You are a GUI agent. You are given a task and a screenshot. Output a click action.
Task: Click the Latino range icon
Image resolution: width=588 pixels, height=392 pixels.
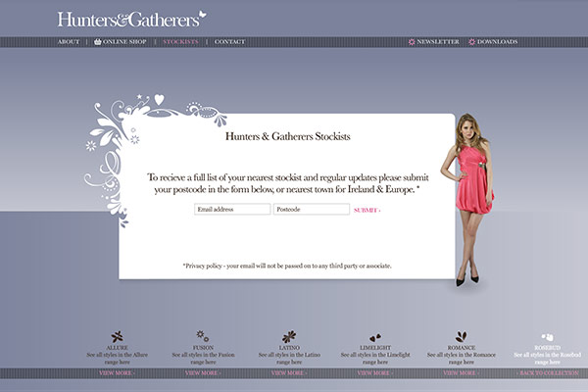pyautogui.click(x=288, y=336)
